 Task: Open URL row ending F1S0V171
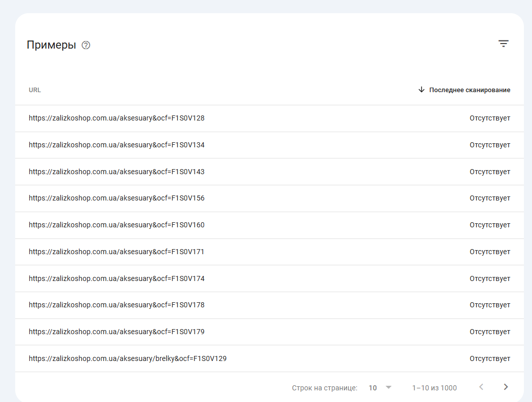click(270, 252)
